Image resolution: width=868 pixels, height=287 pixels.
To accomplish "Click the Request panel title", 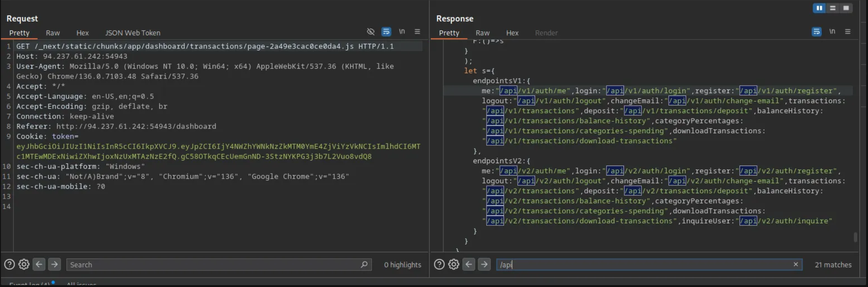I will (x=22, y=18).
